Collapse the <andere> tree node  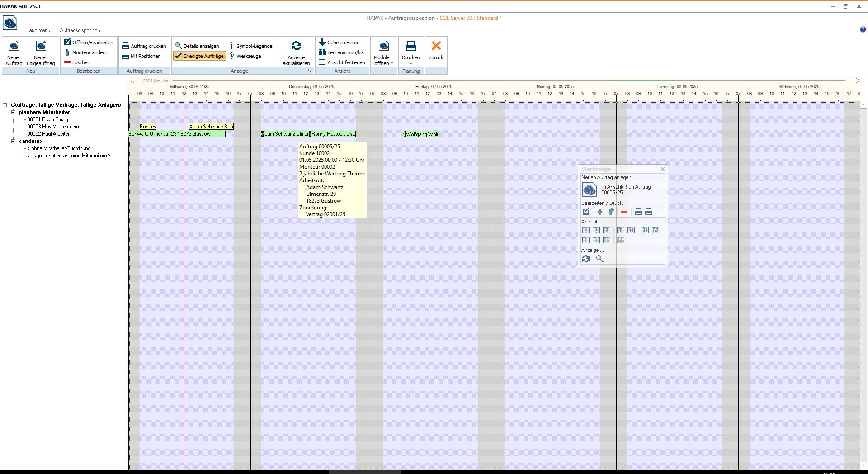(x=14, y=141)
